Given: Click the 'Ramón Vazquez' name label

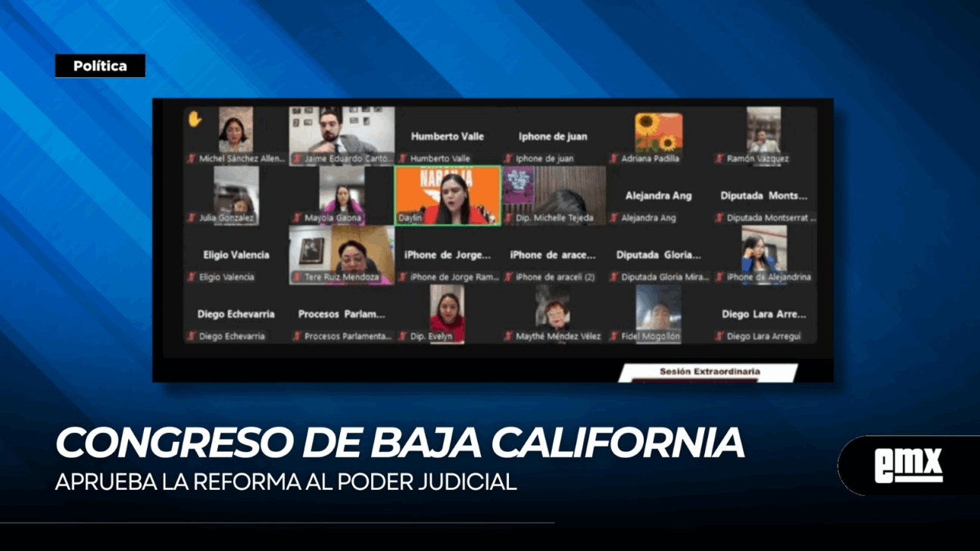Looking at the screenshot, I should click(757, 159).
